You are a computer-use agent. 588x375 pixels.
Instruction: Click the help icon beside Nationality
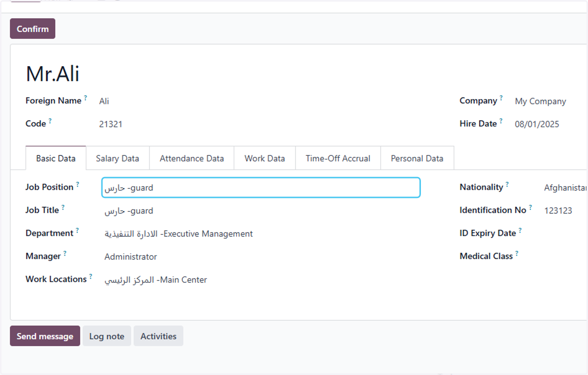[507, 184]
